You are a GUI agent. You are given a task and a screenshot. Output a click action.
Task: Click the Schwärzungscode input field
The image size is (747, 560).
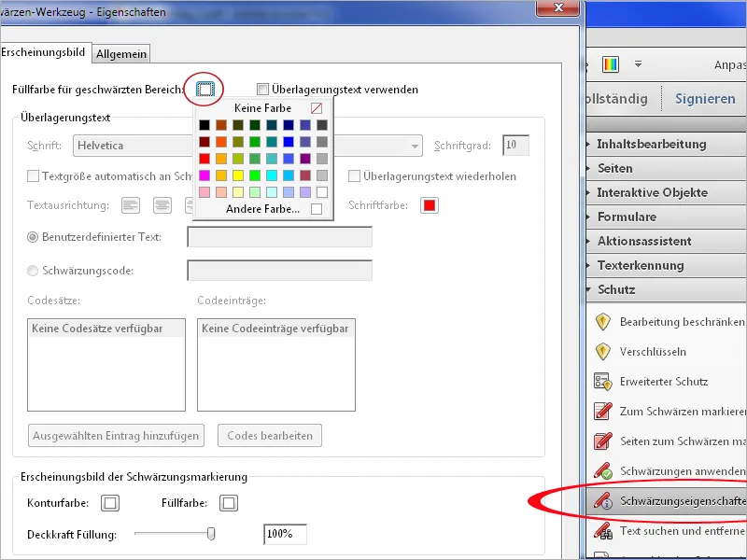279,271
